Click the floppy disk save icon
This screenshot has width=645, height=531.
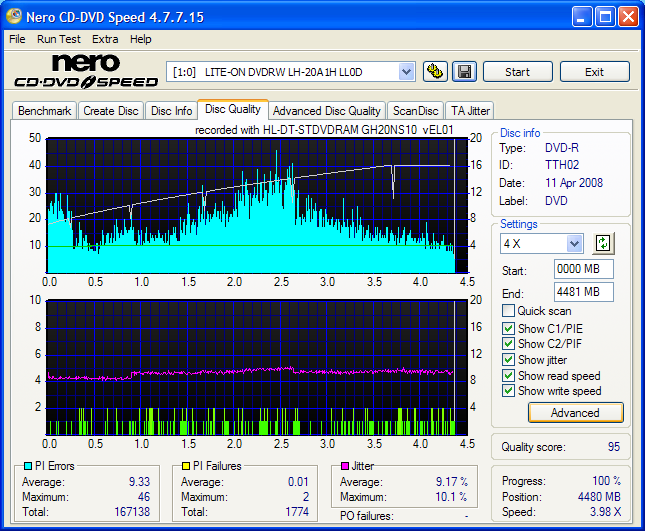pos(464,71)
